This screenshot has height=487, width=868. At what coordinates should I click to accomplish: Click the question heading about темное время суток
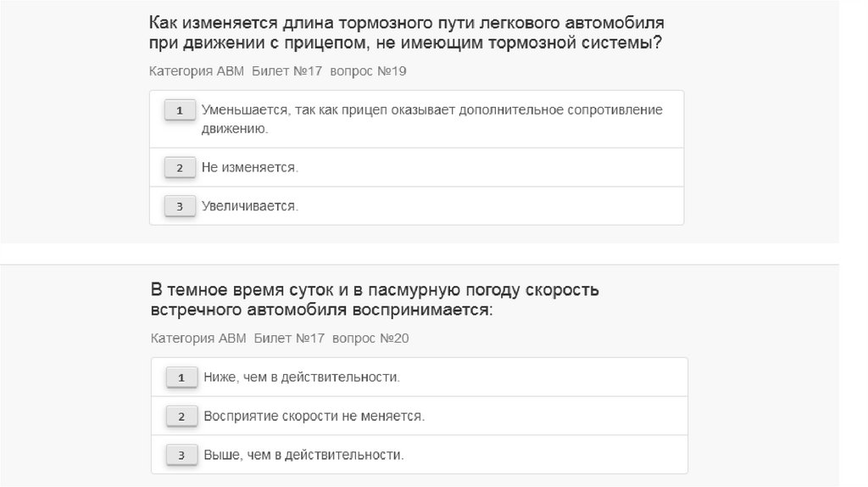pyautogui.click(x=375, y=299)
